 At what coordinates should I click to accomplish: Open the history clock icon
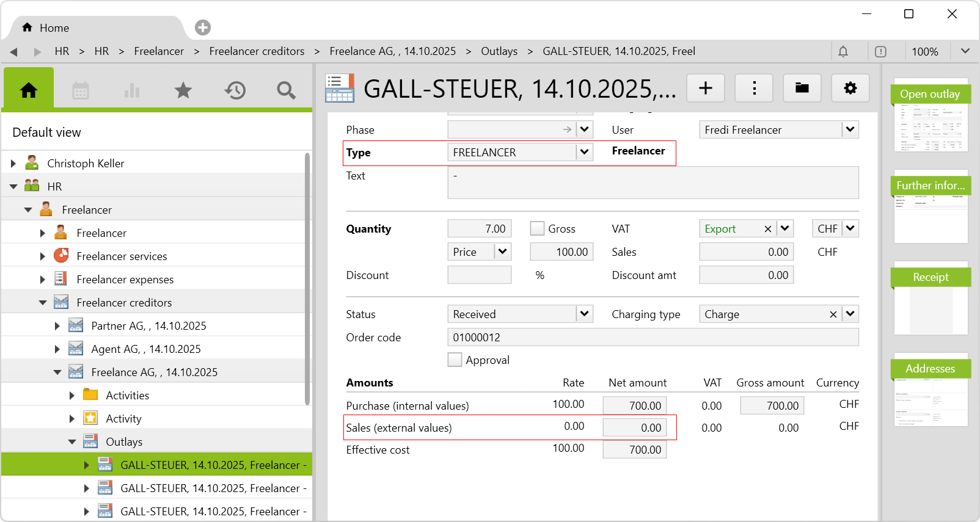(x=235, y=90)
